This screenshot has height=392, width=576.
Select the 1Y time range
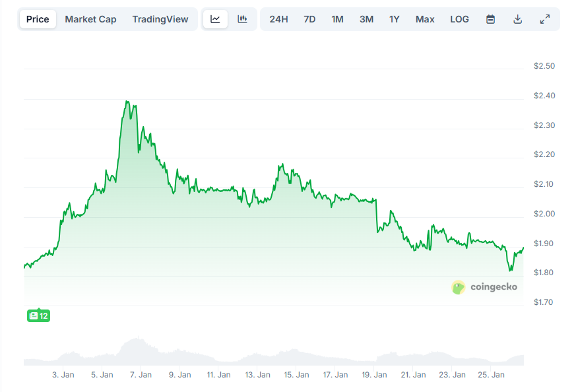coord(394,19)
